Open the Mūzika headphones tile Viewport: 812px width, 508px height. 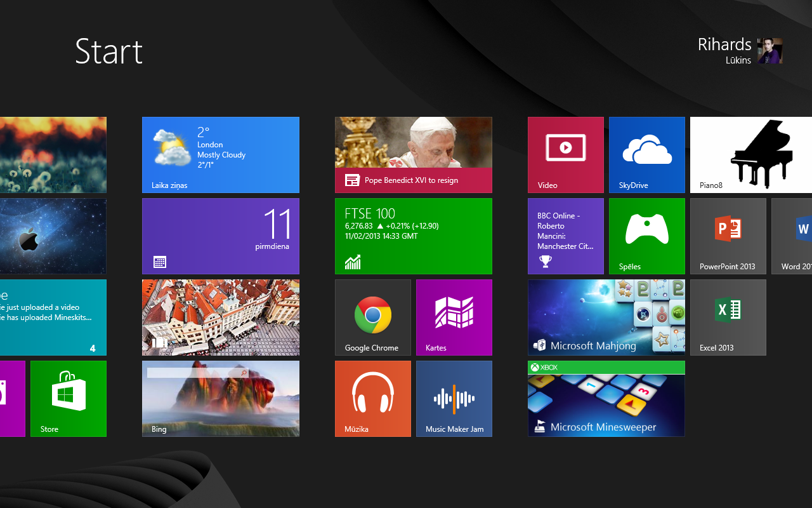click(373, 399)
